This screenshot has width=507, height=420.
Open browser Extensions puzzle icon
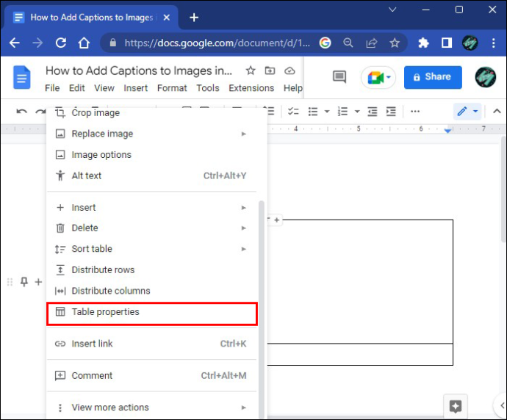[x=423, y=43]
